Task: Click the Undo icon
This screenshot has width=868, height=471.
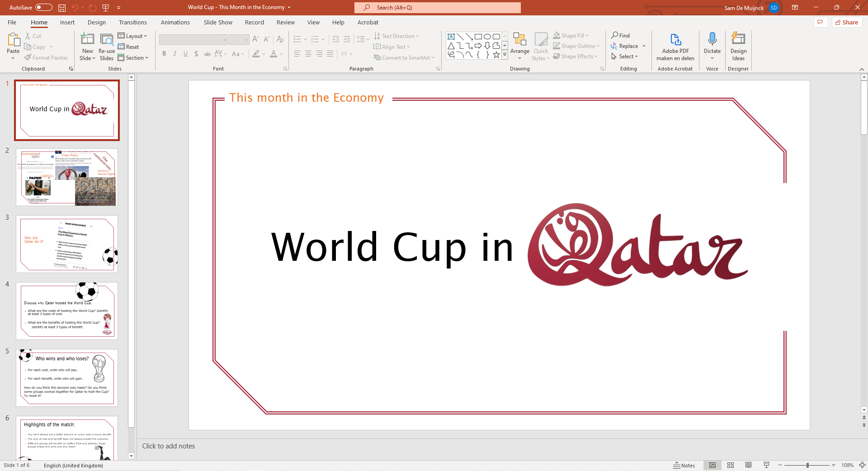Action: click(75, 8)
